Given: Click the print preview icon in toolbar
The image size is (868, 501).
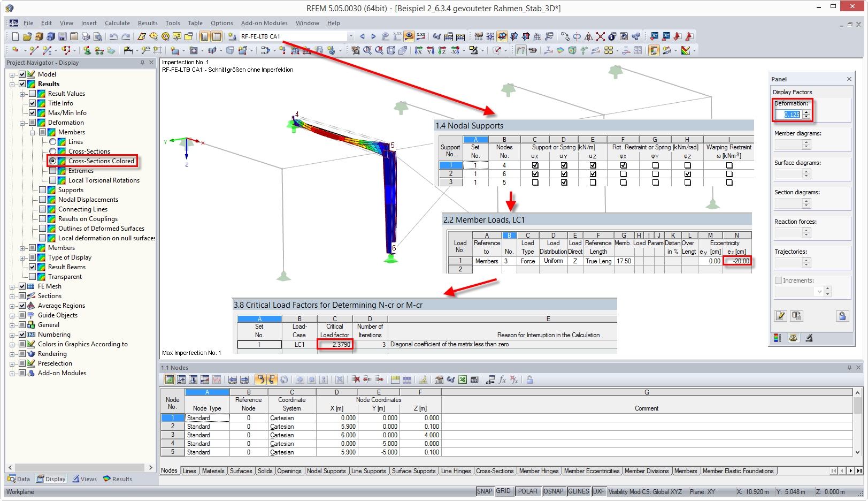Looking at the screenshot, I should point(97,36).
